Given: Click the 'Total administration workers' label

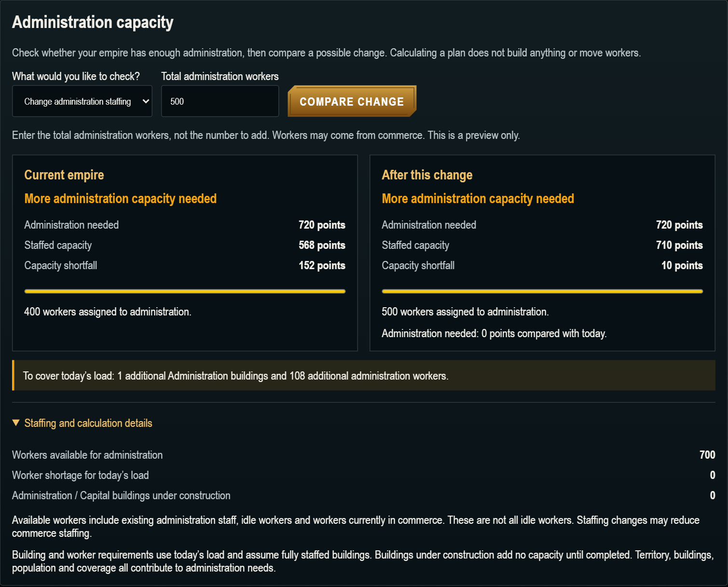Looking at the screenshot, I should tap(220, 76).
